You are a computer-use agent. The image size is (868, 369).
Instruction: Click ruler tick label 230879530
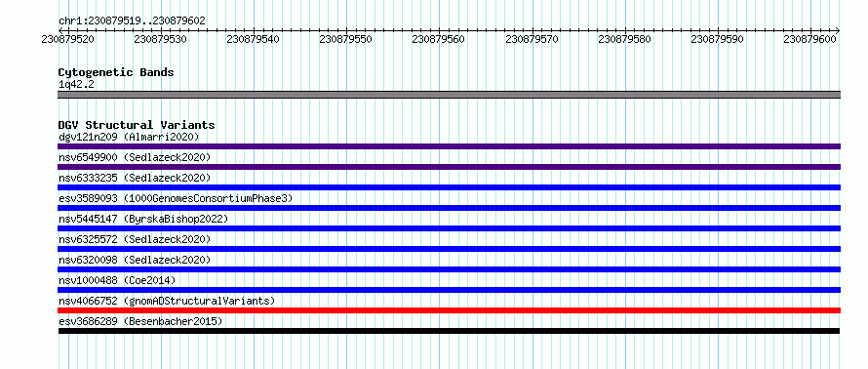(x=161, y=39)
